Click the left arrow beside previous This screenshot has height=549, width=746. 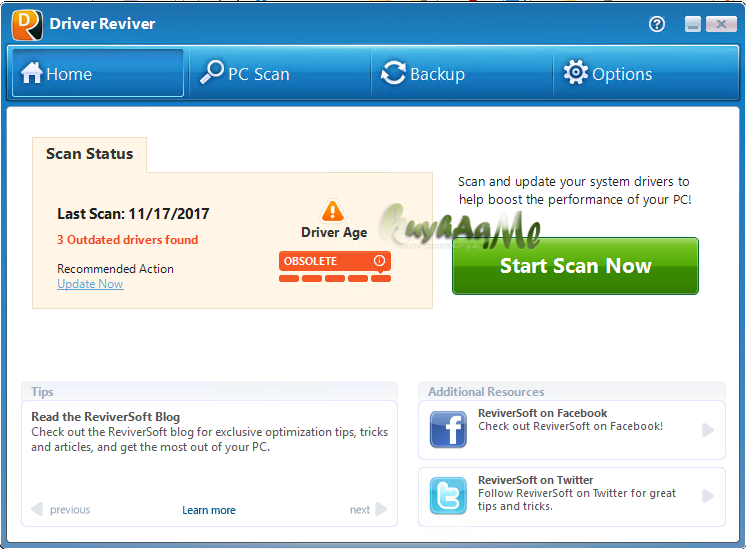(x=37, y=509)
